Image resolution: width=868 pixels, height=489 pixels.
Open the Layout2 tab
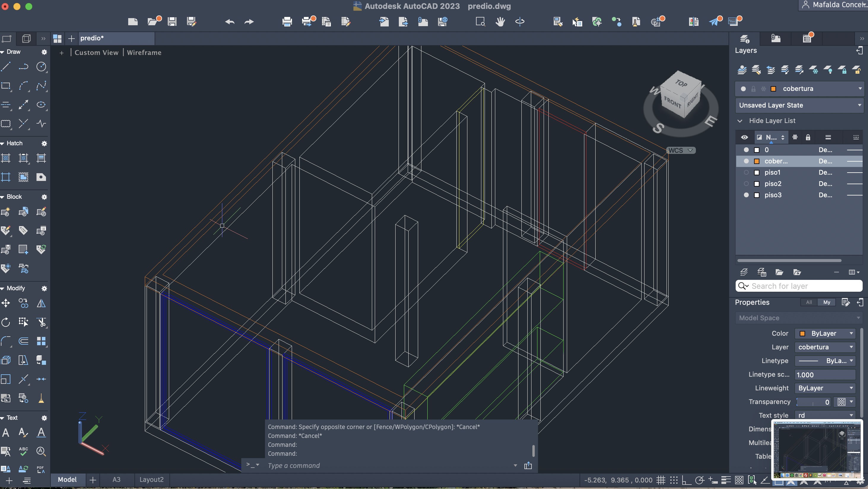(x=151, y=479)
